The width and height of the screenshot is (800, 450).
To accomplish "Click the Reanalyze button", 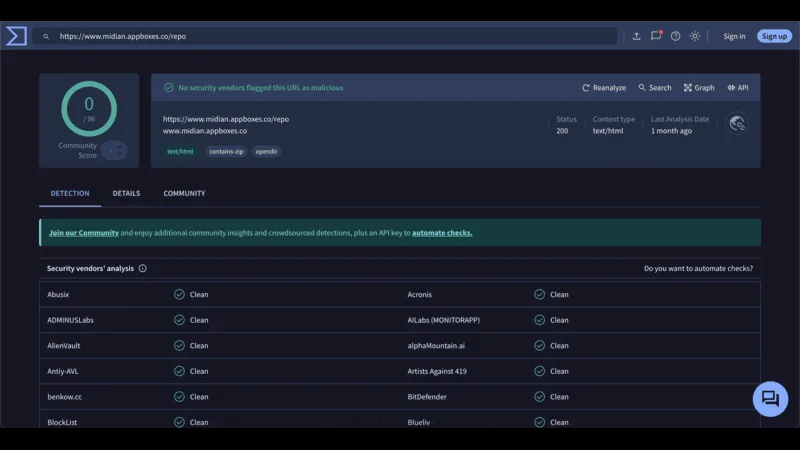I will 604,88.
